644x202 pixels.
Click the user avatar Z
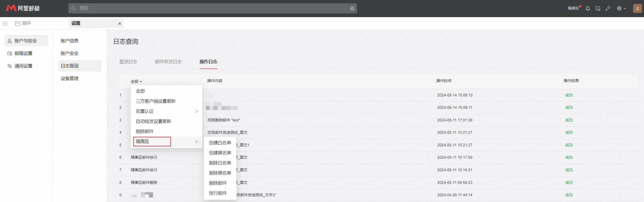(x=637, y=8)
